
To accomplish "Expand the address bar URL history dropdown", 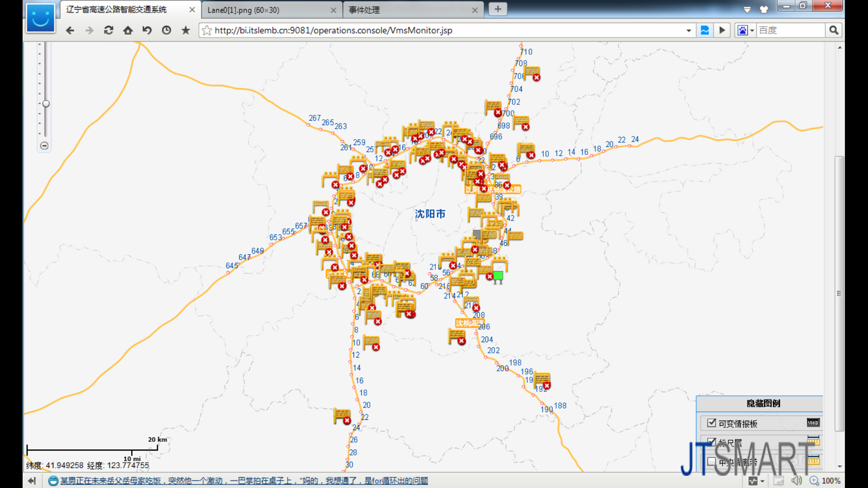I will coord(689,31).
